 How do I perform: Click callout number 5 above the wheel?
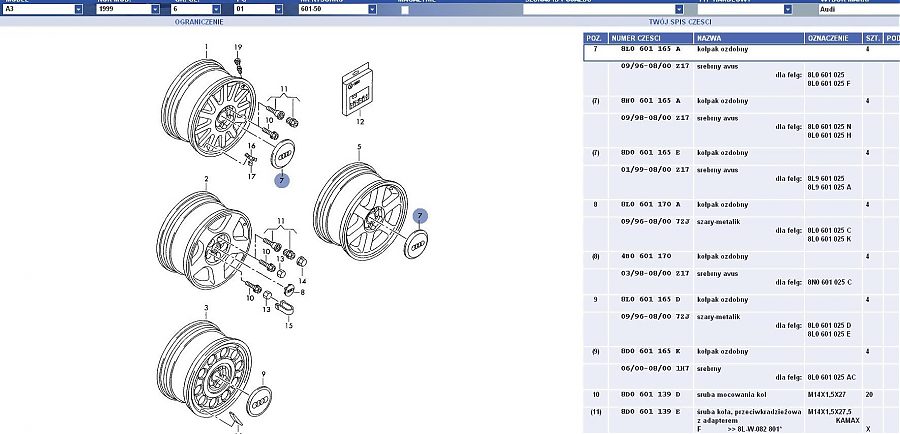coord(359,147)
